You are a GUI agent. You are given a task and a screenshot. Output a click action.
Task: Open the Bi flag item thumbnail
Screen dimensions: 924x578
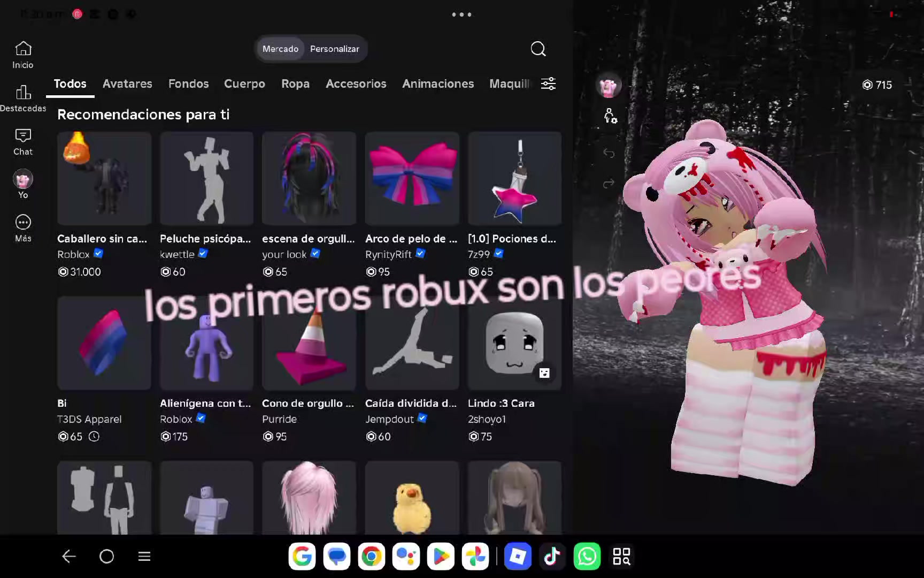click(x=104, y=343)
